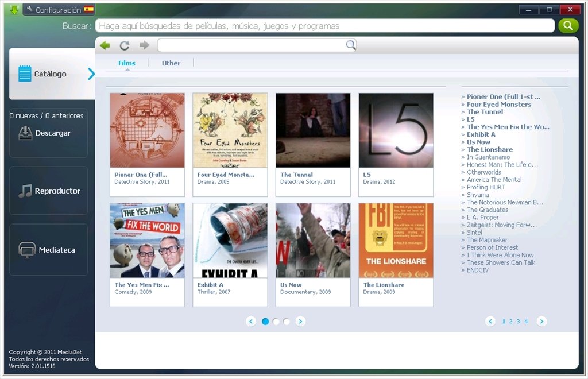Open "The Lionshare" link in list
This screenshot has height=379, width=588.
click(490, 149)
